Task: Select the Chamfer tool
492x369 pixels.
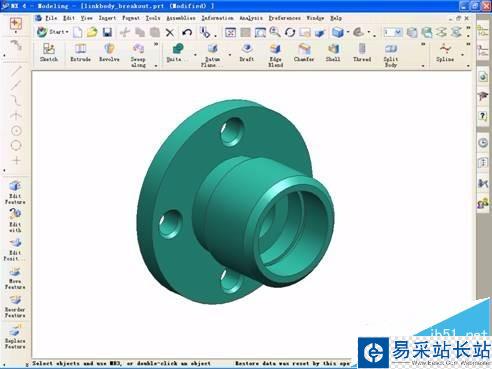Action: click(304, 53)
